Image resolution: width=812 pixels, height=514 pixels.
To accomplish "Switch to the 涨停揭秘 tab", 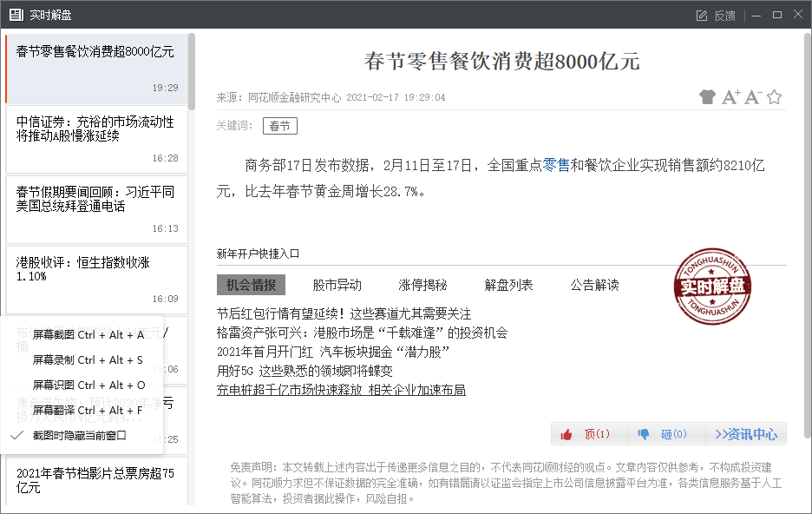I will 422,285.
